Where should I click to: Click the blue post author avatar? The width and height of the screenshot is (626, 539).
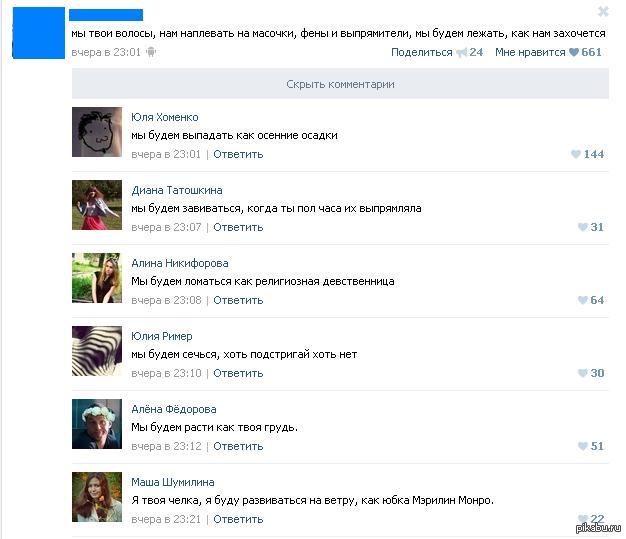(x=39, y=33)
